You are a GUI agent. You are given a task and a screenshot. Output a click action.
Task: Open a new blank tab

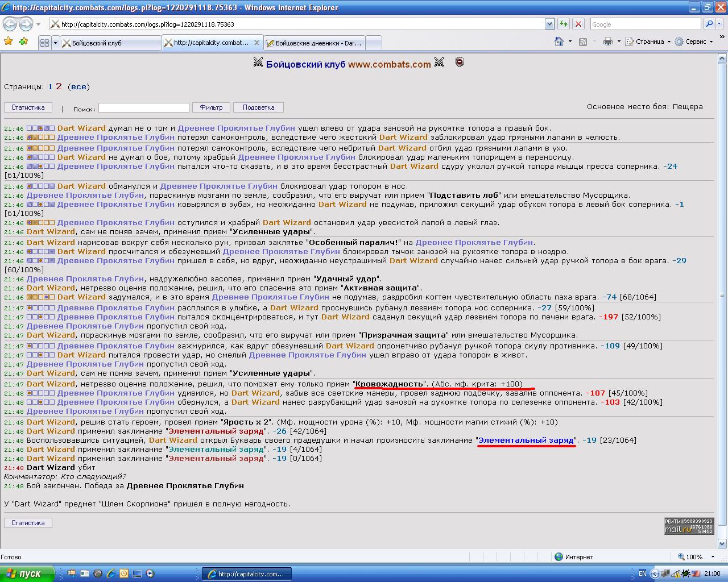pos(373,43)
